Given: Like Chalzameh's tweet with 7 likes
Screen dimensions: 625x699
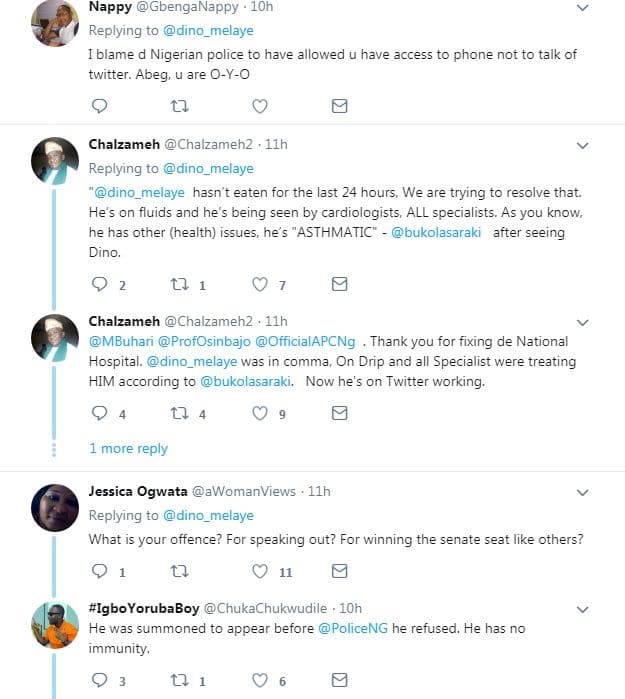Looking at the screenshot, I should pyautogui.click(x=260, y=285).
